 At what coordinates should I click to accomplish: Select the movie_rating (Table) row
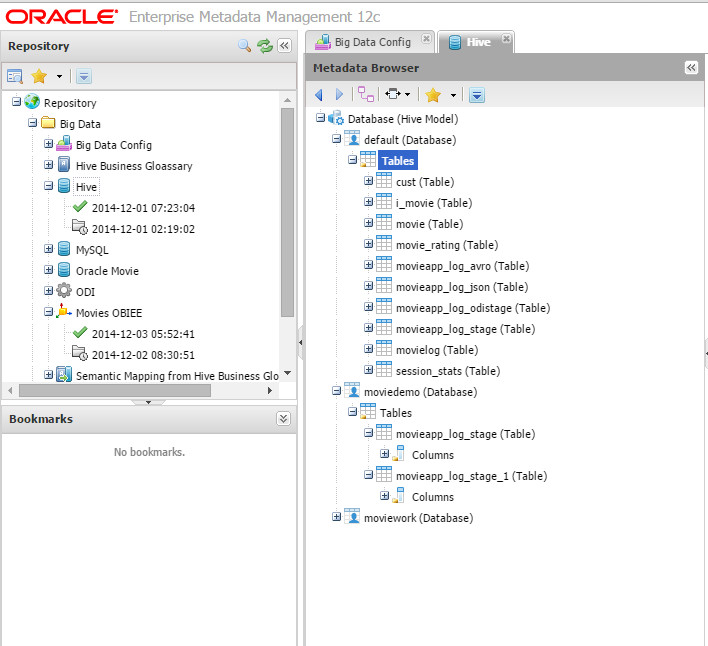[447, 245]
